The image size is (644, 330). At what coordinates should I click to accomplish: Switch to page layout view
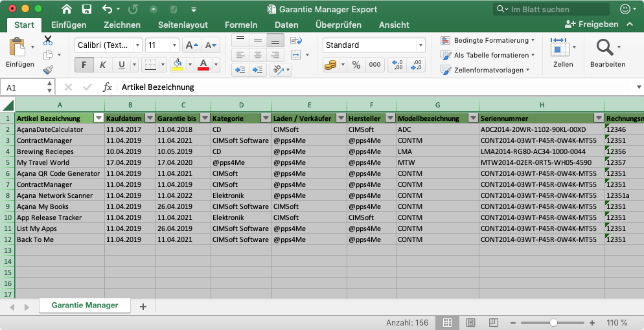pos(470,323)
